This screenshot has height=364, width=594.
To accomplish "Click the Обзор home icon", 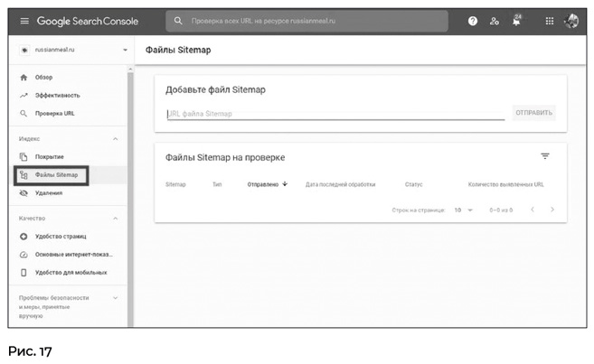I will [24, 78].
